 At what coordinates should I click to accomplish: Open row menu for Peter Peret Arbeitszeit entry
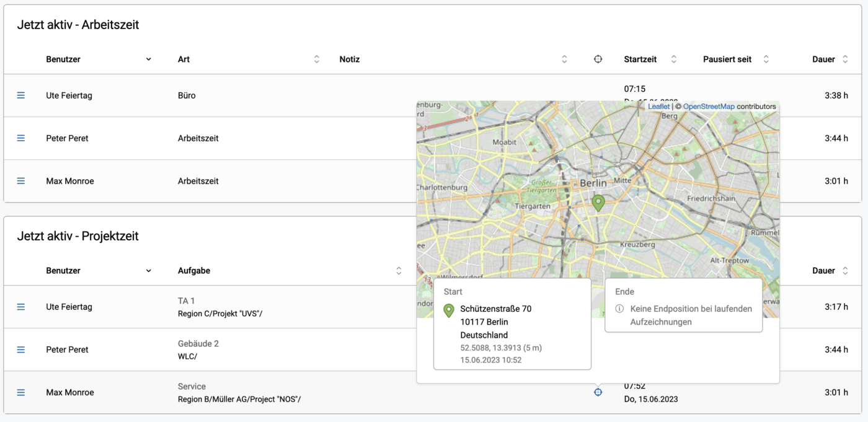[20, 138]
